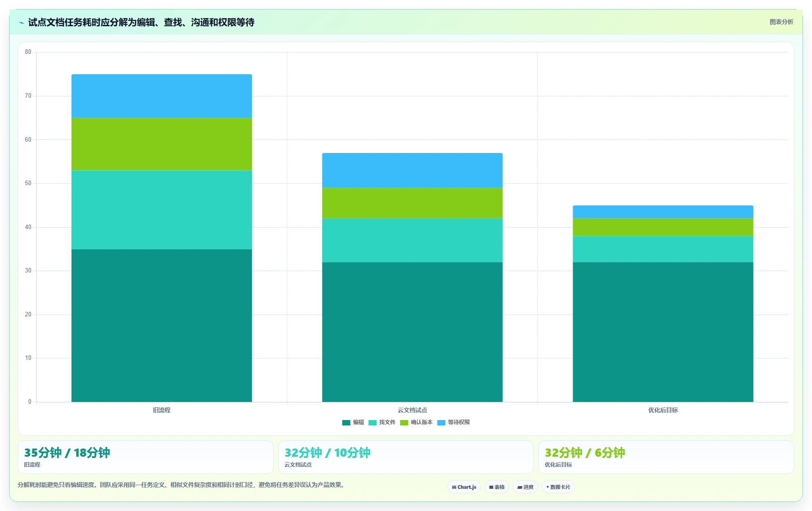812x511 pixels.
Task: Click the 优化后目标 x-axis label
Action: 663,410
